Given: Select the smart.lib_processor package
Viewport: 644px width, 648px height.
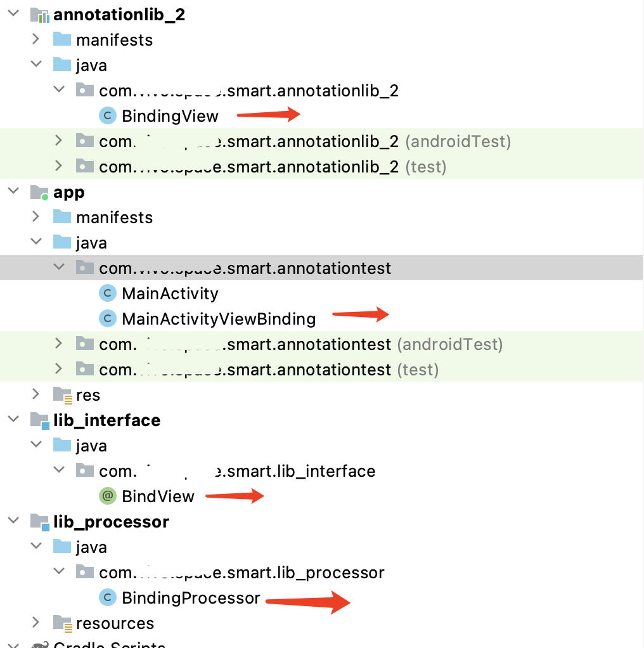Looking at the screenshot, I should coord(241,573).
